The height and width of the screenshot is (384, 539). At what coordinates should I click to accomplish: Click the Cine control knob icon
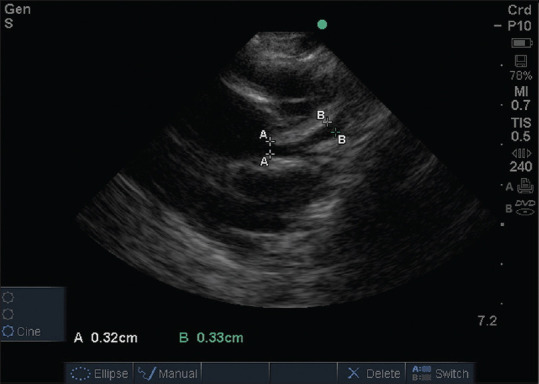coord(8,331)
